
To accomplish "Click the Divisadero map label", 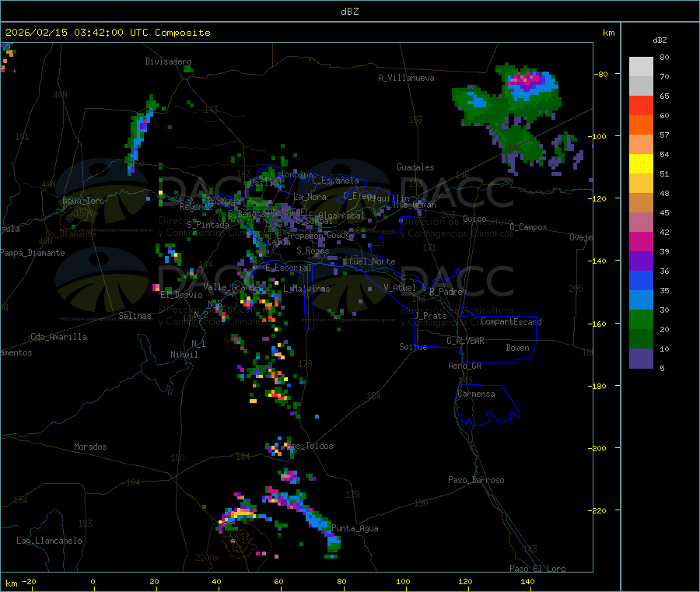I will [x=168, y=61].
